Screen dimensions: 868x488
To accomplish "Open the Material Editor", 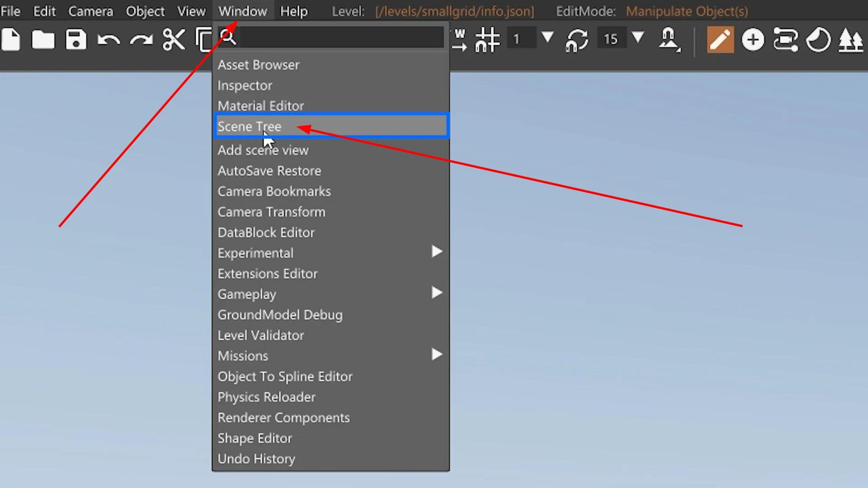I will click(260, 106).
